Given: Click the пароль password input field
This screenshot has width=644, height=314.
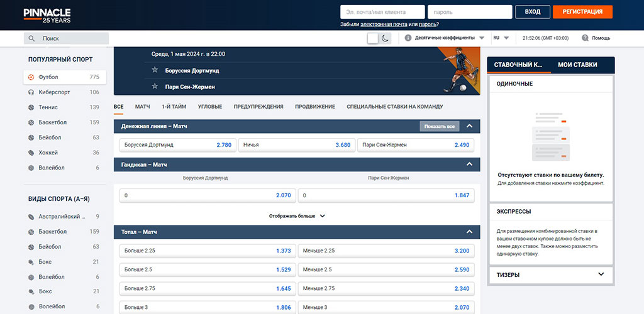Looking at the screenshot, I should (x=469, y=12).
